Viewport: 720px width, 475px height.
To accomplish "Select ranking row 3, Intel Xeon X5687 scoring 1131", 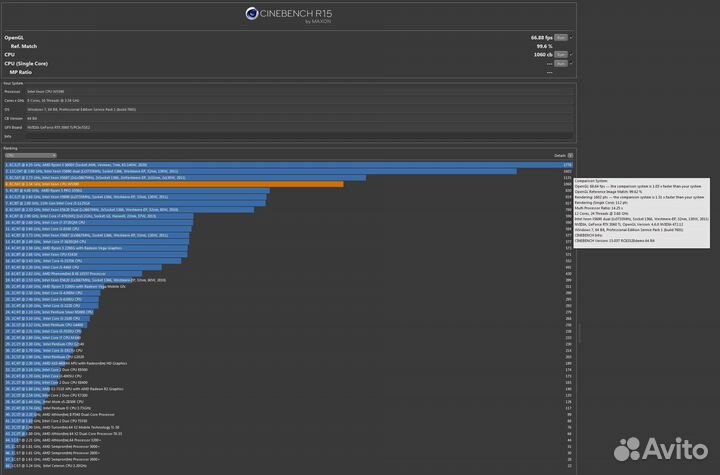I will click(x=288, y=178).
